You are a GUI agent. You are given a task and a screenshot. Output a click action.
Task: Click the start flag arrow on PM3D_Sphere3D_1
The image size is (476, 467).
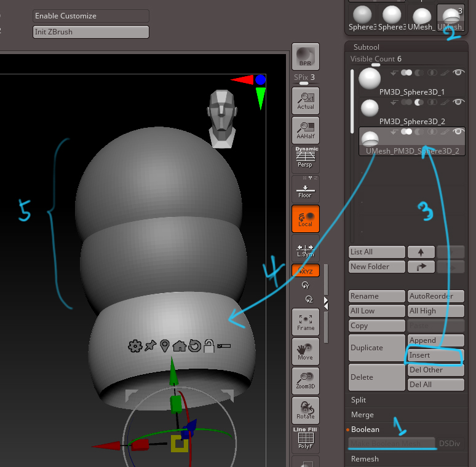pyautogui.click(x=394, y=73)
